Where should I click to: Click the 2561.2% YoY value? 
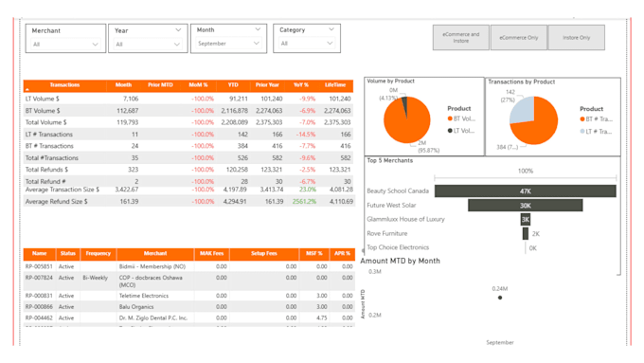click(x=304, y=202)
